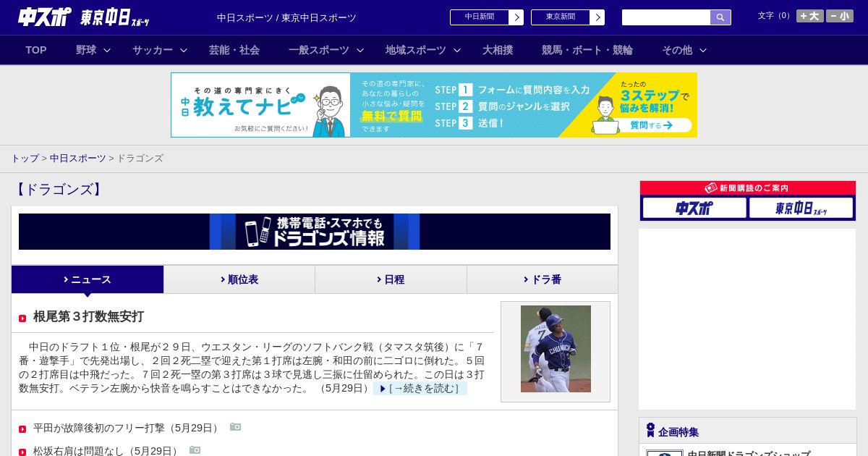868x456 pixels.
Task: Click the 教えてナビ advertisement banner
Action: tap(434, 105)
